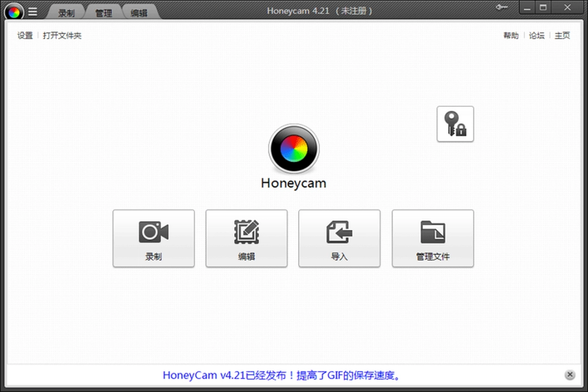Visit the 论坛 forum
Viewport: 588px width, 392px height.
pyautogui.click(x=536, y=35)
